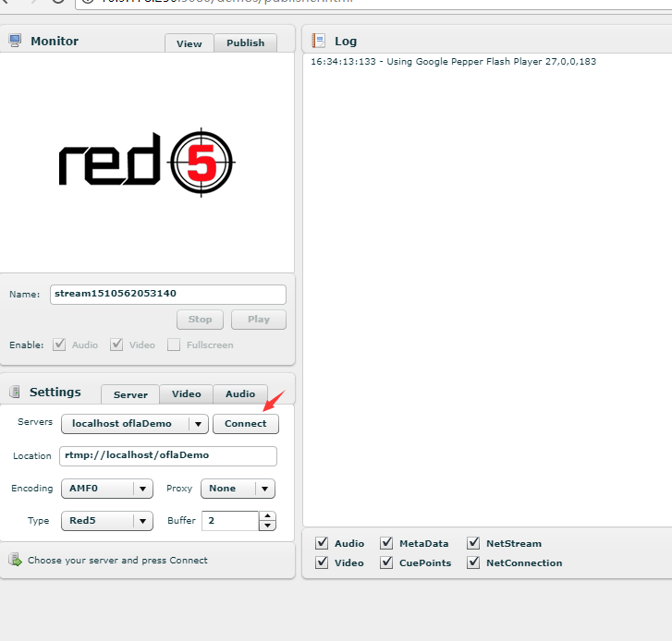This screenshot has width=672, height=641.
Task: Switch to the View tab
Action: click(x=189, y=43)
